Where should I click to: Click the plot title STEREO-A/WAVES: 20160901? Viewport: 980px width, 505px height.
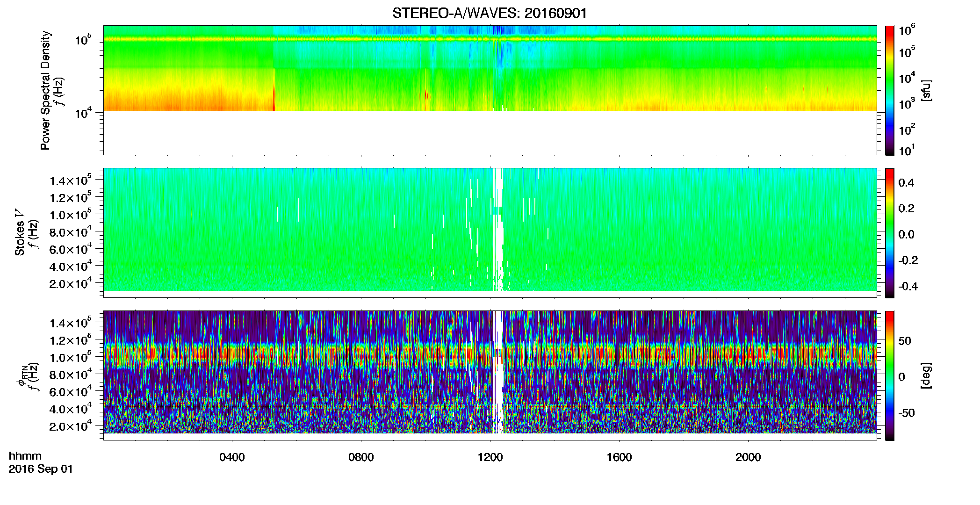490,13
